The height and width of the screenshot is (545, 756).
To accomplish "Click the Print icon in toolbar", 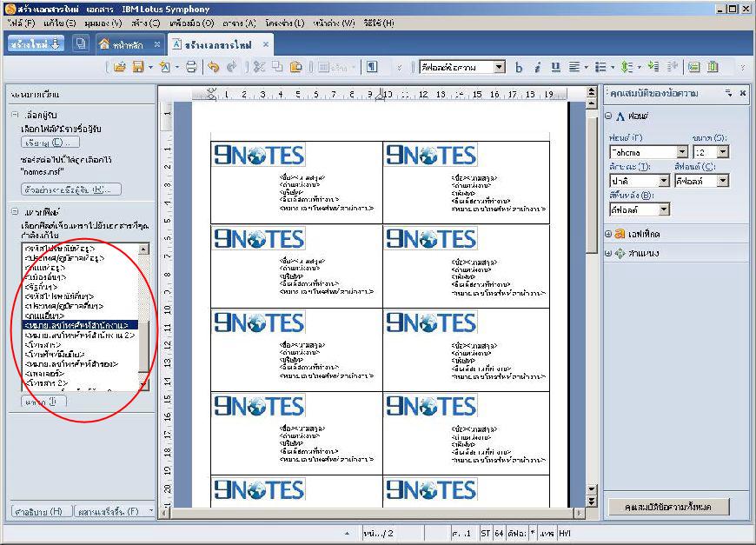I will 191,67.
